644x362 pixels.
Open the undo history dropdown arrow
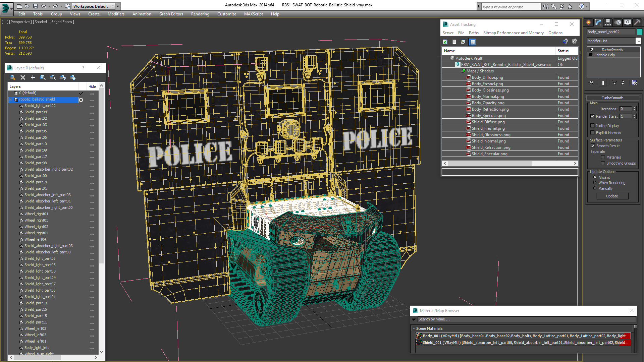point(49,6)
